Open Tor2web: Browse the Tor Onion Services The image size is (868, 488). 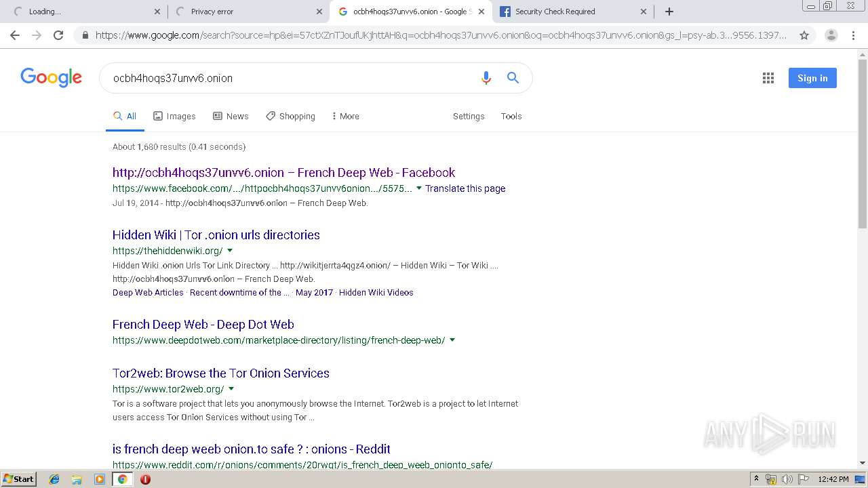click(x=221, y=373)
